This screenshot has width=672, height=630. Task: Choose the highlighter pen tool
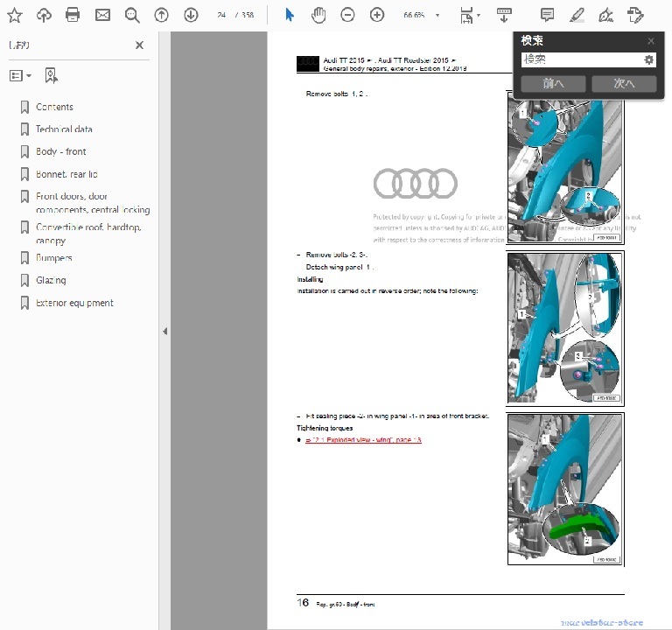577,16
